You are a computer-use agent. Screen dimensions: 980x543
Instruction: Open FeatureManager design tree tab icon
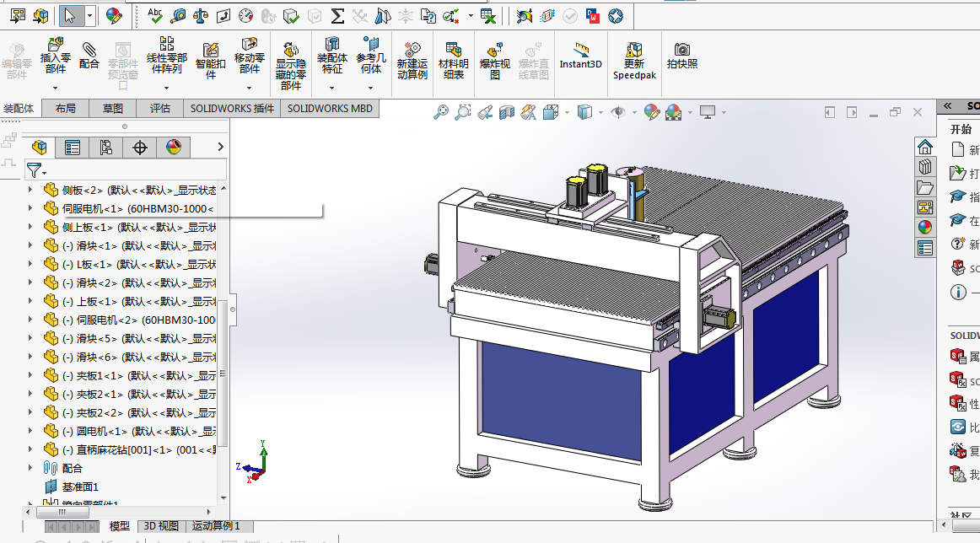pyautogui.click(x=40, y=148)
